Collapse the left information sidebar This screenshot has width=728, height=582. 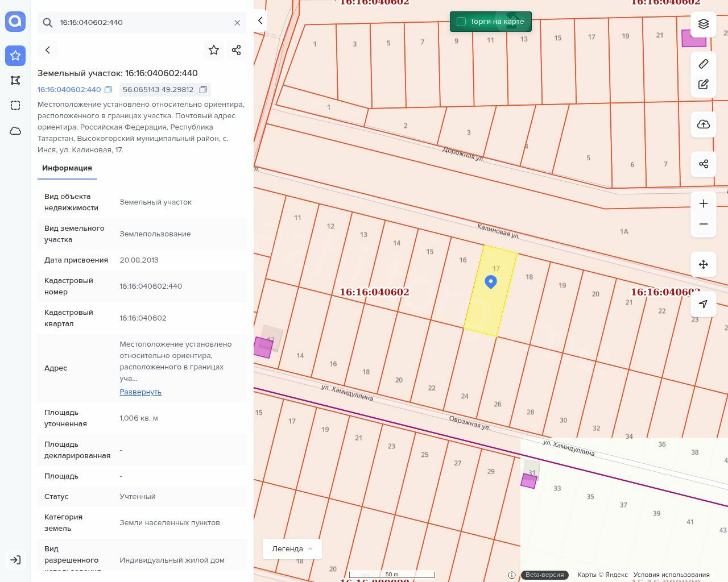(260, 20)
